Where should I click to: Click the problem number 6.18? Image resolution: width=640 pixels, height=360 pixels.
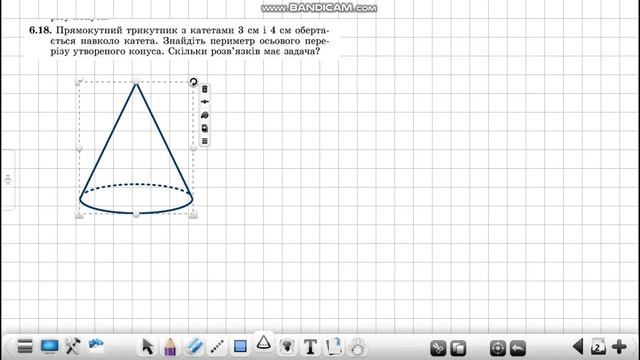click(x=40, y=30)
